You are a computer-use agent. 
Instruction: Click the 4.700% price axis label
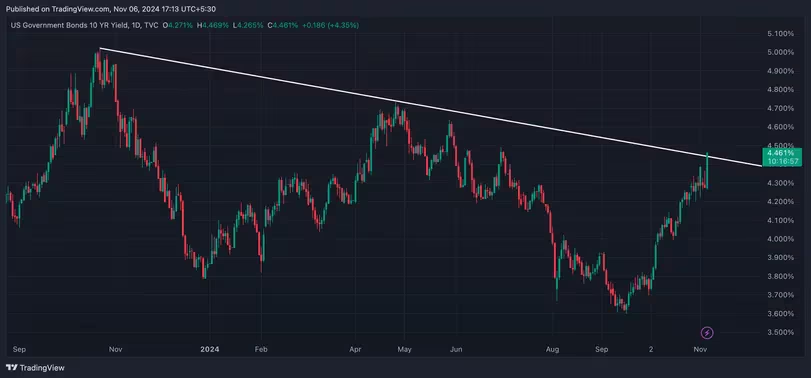[779, 108]
